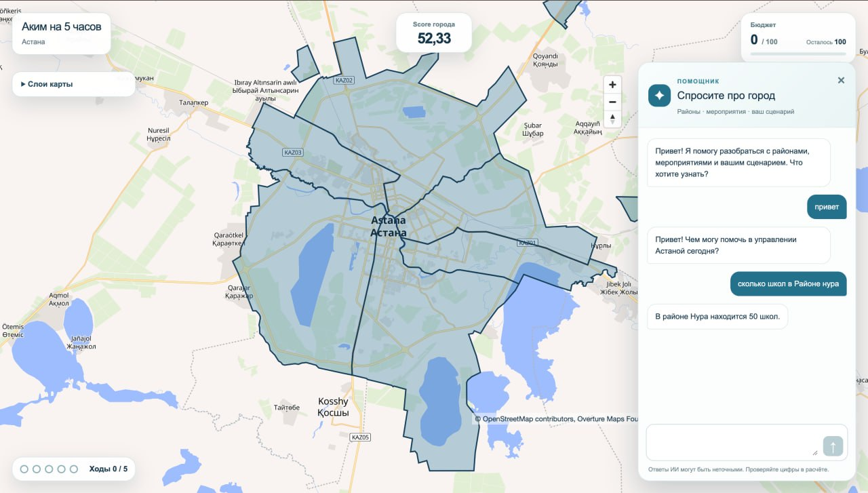Click the 'привет' user message bubble

click(827, 207)
